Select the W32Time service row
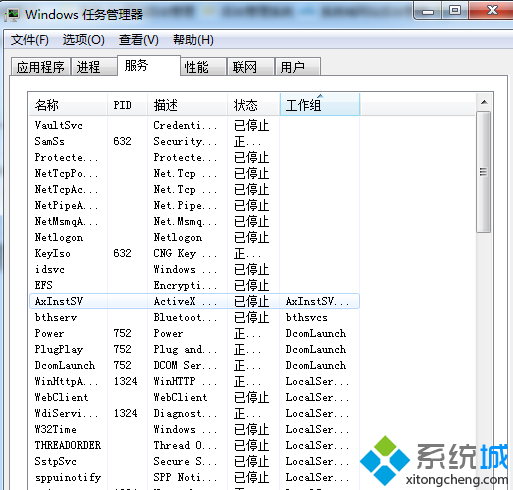Viewport: 513px width, 490px height. pyautogui.click(x=194, y=429)
